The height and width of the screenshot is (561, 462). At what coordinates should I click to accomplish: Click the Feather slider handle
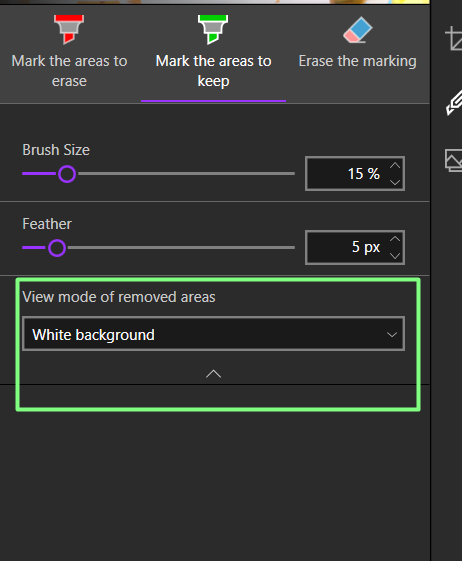(57, 248)
